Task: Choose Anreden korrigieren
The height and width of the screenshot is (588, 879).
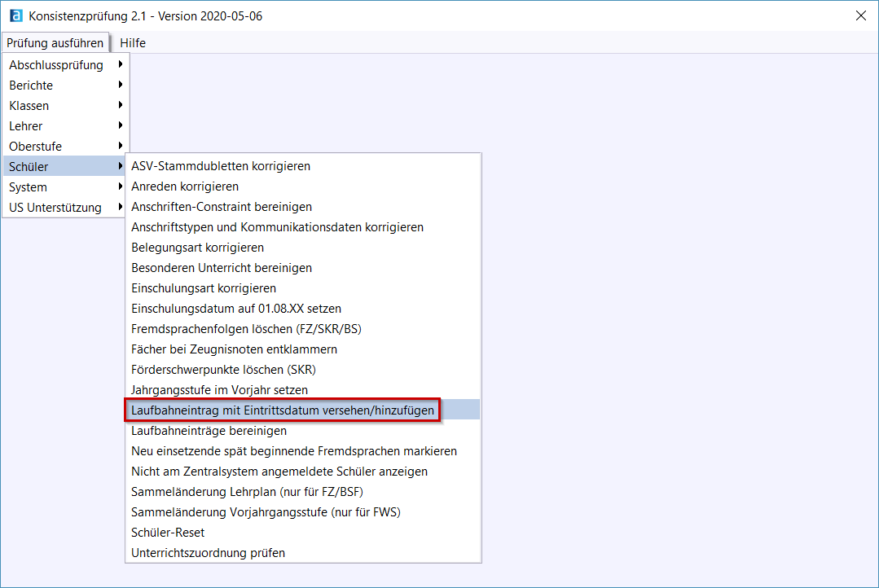Action: click(x=303, y=186)
